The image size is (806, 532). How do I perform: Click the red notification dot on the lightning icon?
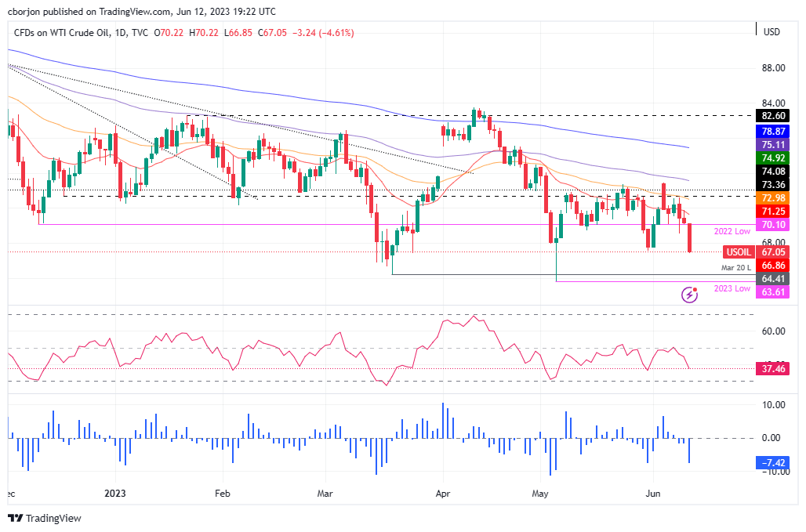tap(695, 289)
